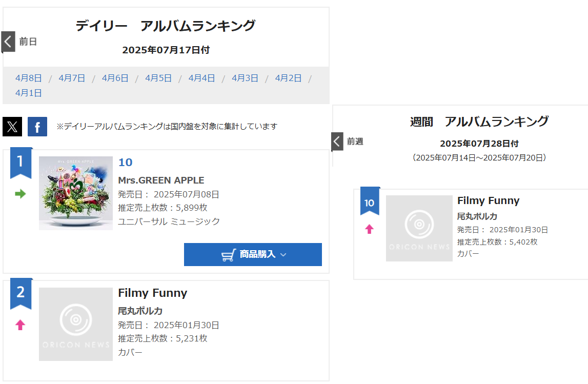Screen dimensions: 588x384
Task: Open the 4月7日 date link
Action: click(x=72, y=78)
